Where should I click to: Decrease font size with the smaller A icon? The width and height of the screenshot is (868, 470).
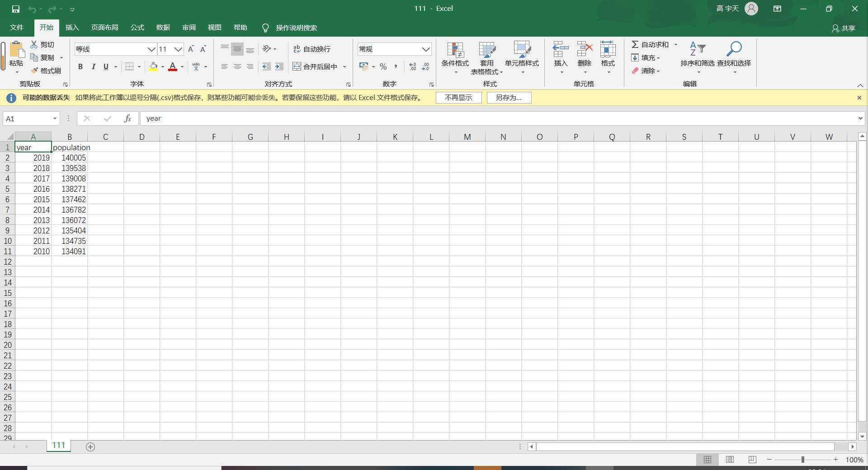(x=203, y=49)
